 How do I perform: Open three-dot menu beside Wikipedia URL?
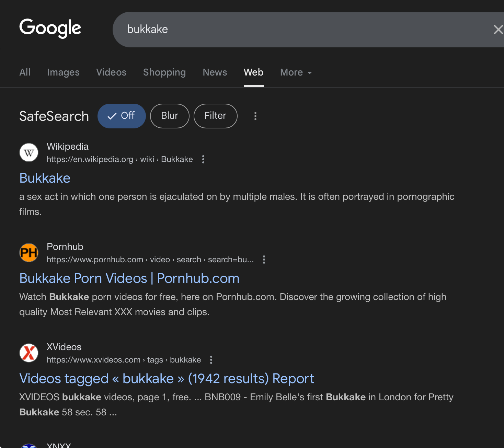[203, 159]
